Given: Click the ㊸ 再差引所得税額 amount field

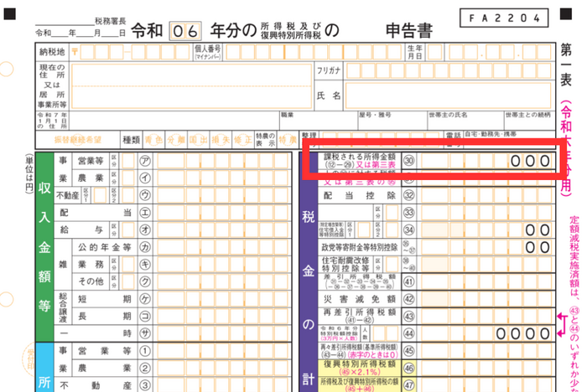Looking at the screenshot, I should pos(486,317).
